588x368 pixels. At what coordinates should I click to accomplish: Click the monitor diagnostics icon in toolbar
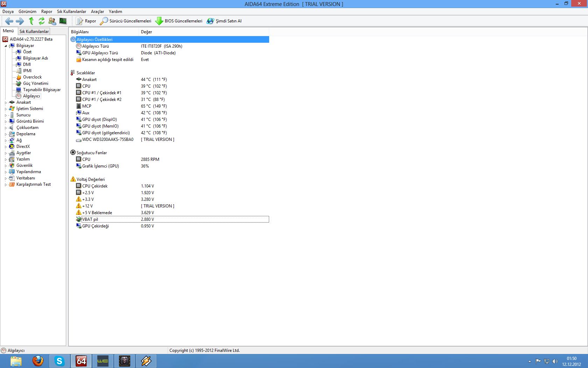click(63, 21)
